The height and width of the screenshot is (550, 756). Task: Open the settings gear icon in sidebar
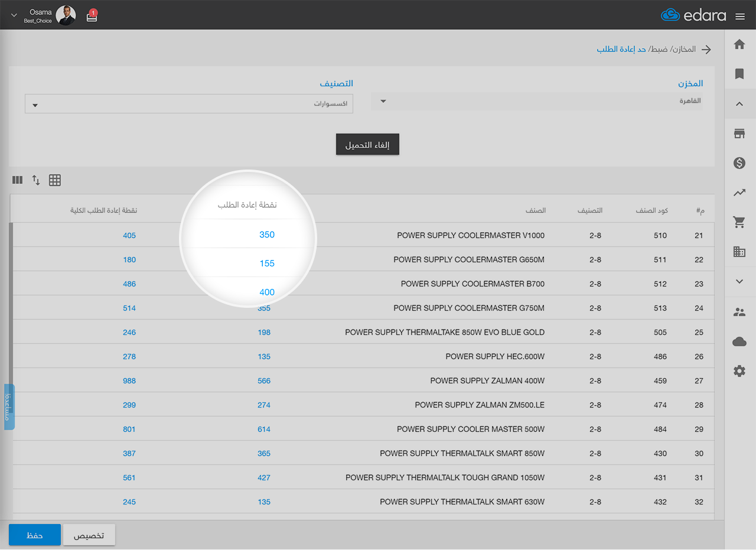[739, 371]
